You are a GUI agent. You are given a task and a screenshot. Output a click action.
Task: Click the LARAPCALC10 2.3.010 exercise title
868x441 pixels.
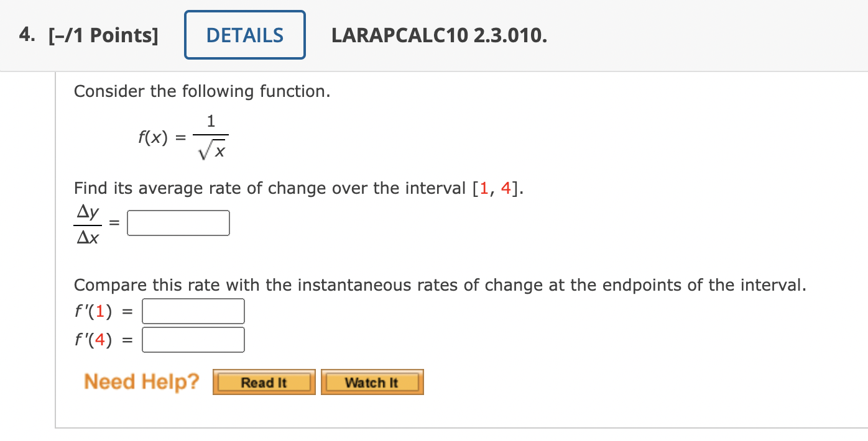click(439, 35)
